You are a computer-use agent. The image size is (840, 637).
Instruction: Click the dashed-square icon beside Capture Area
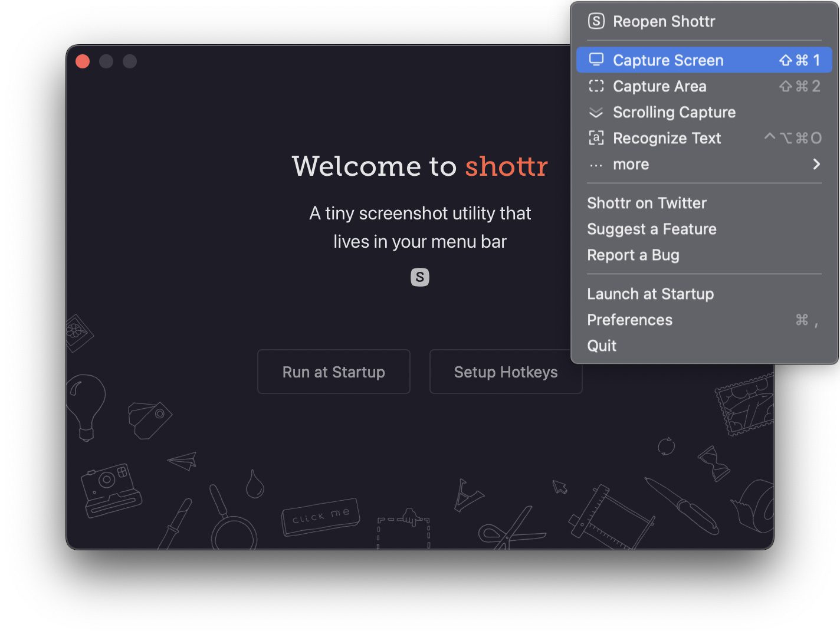pos(596,86)
